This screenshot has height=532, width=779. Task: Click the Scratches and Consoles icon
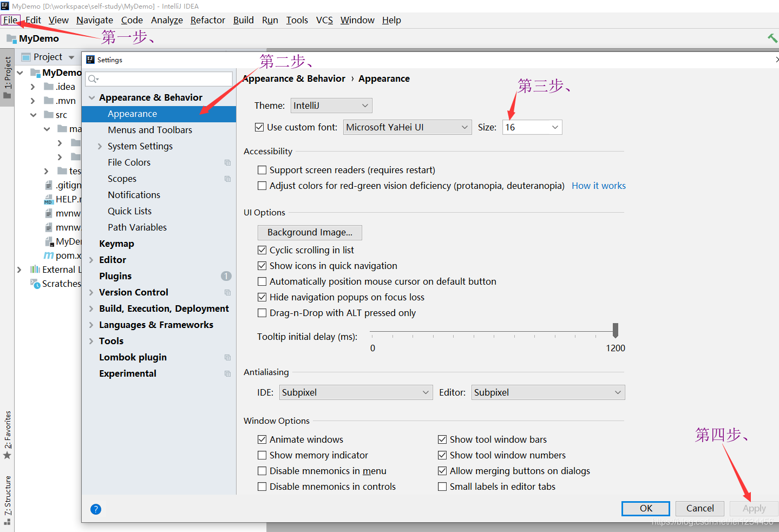click(35, 284)
